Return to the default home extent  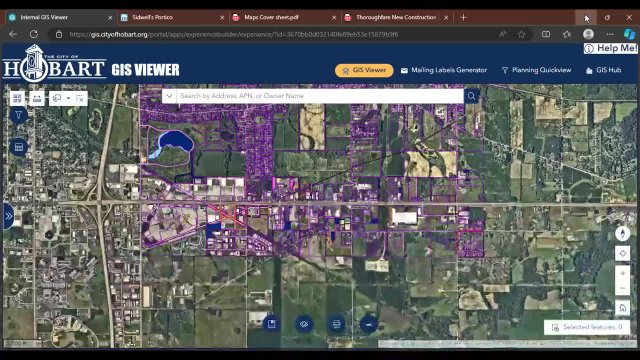point(622,308)
